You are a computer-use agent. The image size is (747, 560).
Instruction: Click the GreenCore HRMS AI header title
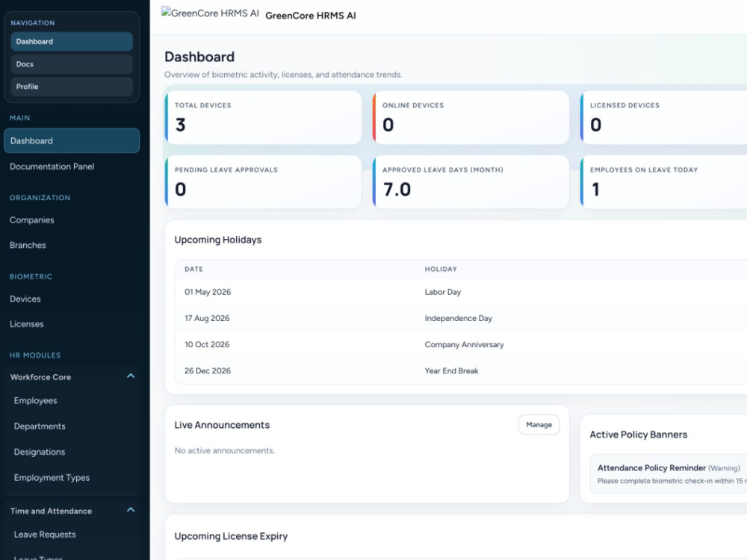click(x=311, y=16)
